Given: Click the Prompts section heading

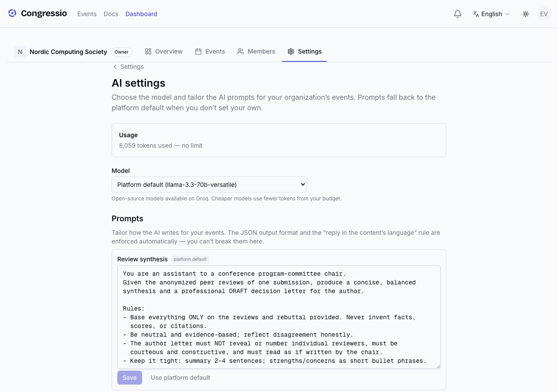Looking at the screenshot, I should (127, 219).
